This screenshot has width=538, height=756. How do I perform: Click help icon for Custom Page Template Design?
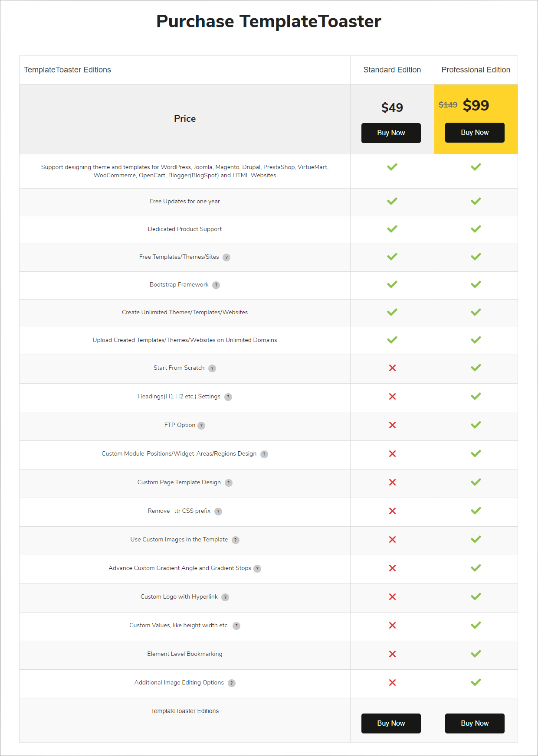pyautogui.click(x=229, y=483)
